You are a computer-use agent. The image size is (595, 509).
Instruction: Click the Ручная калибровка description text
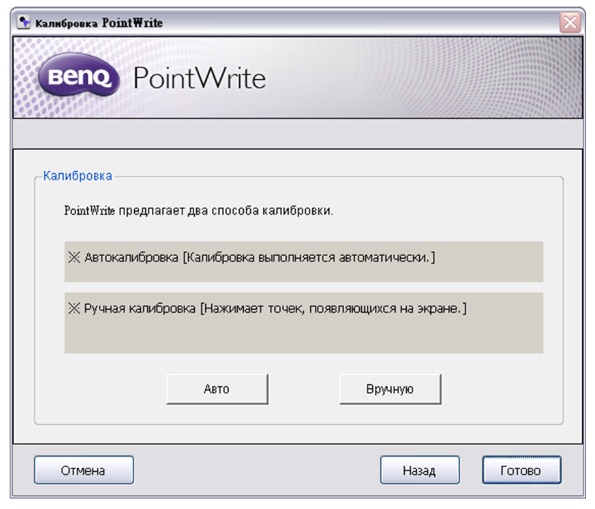pyautogui.click(x=275, y=309)
